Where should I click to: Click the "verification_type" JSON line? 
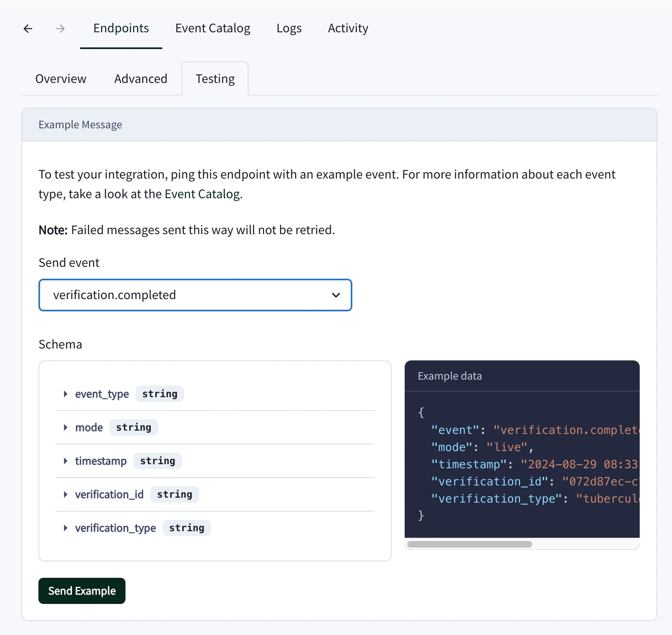535,499
